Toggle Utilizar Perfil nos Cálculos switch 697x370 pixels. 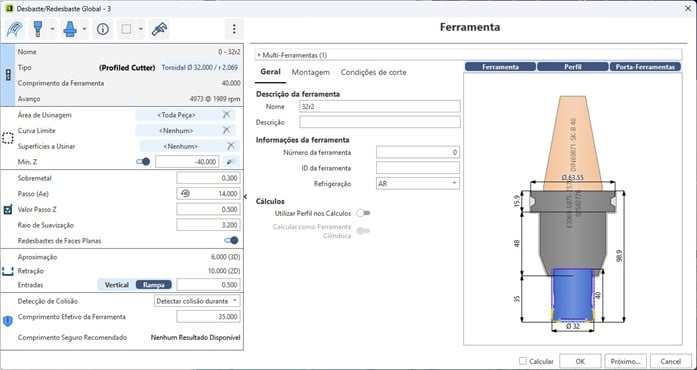363,213
